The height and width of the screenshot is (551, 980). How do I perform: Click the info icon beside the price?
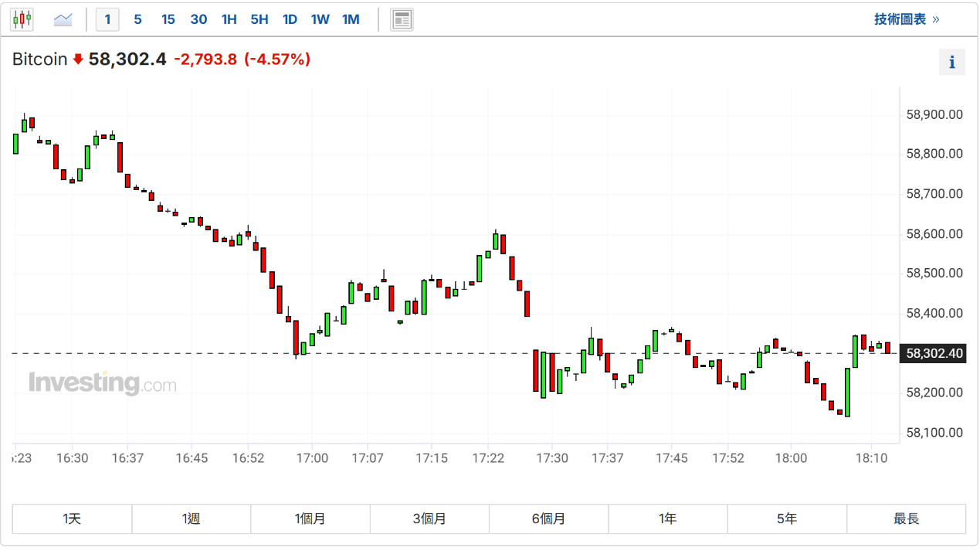[951, 62]
